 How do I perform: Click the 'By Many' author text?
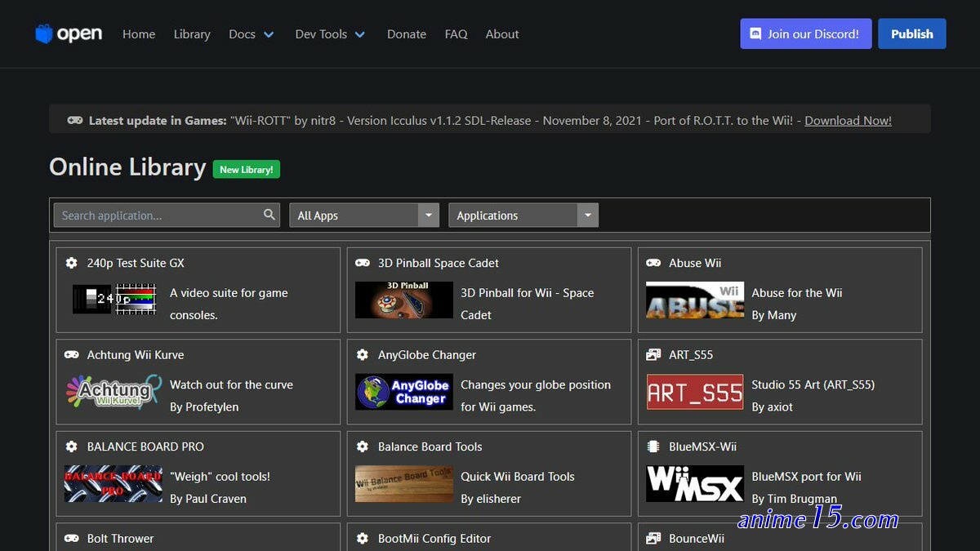pos(774,315)
